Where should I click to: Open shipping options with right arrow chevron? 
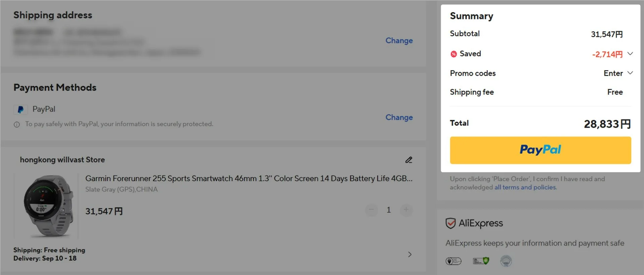410,254
